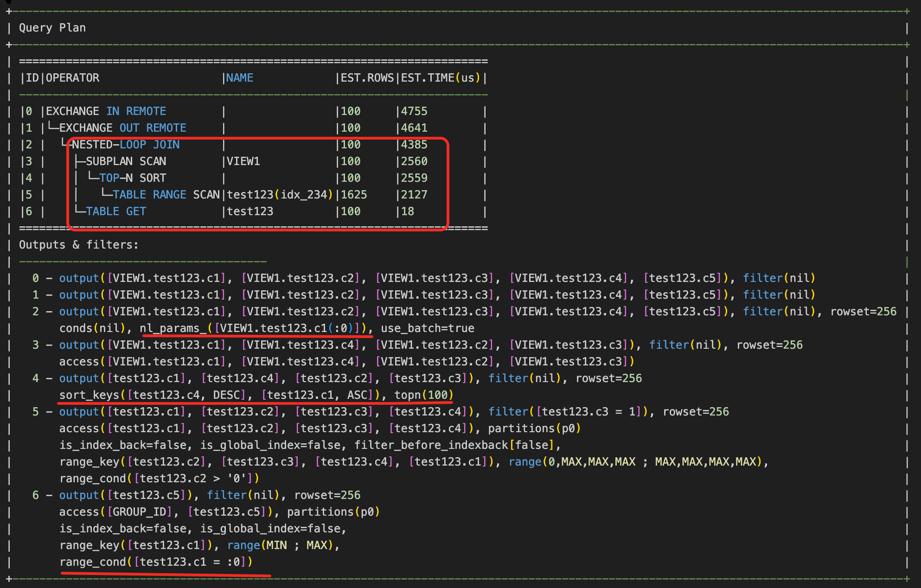Click the Query Plan title text
Screen dimensions: 921x588
(52, 28)
